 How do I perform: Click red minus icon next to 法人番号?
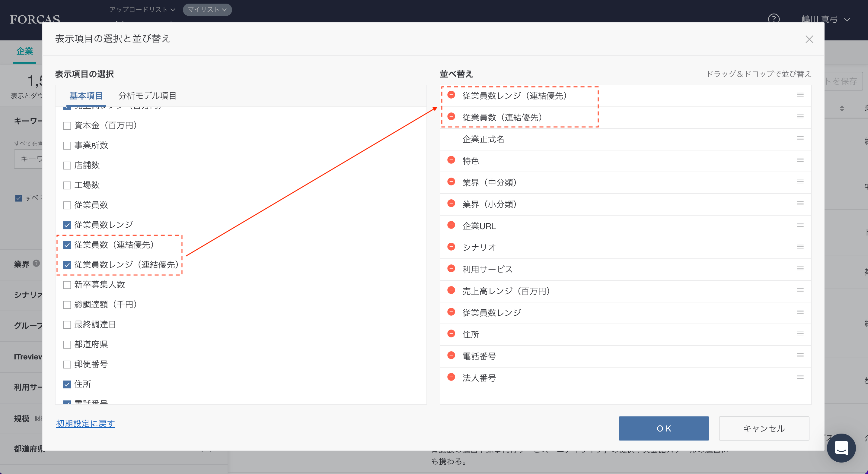pyautogui.click(x=451, y=377)
